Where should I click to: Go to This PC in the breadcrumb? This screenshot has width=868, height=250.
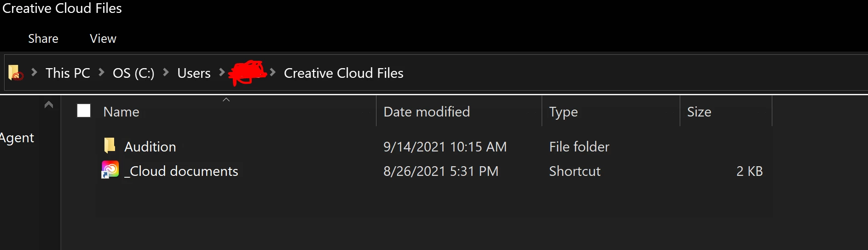click(68, 73)
